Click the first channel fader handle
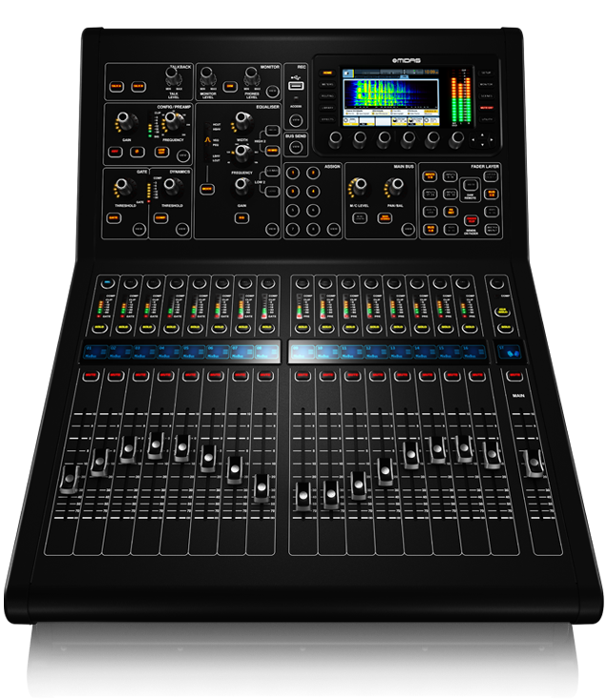The width and height of the screenshot is (607, 700). (x=68, y=478)
